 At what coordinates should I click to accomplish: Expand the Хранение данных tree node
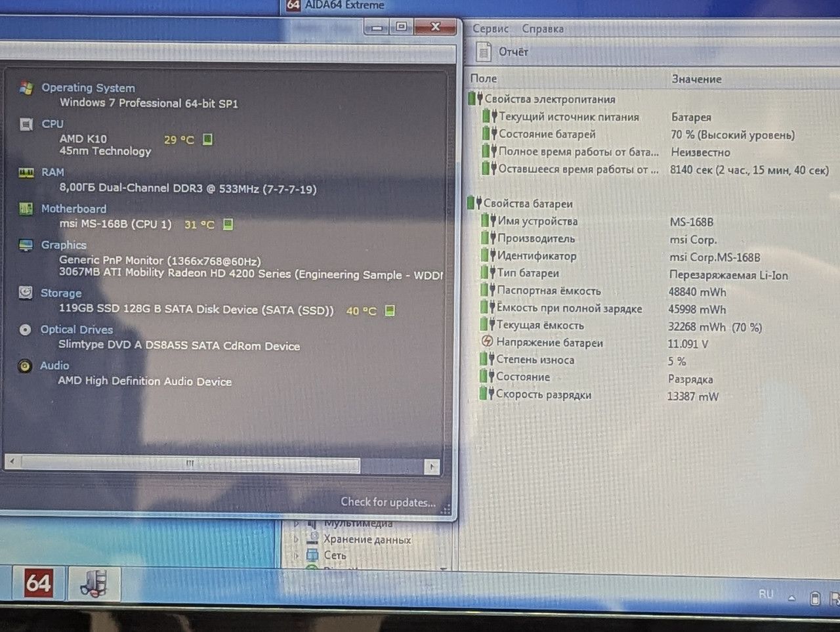(x=296, y=539)
